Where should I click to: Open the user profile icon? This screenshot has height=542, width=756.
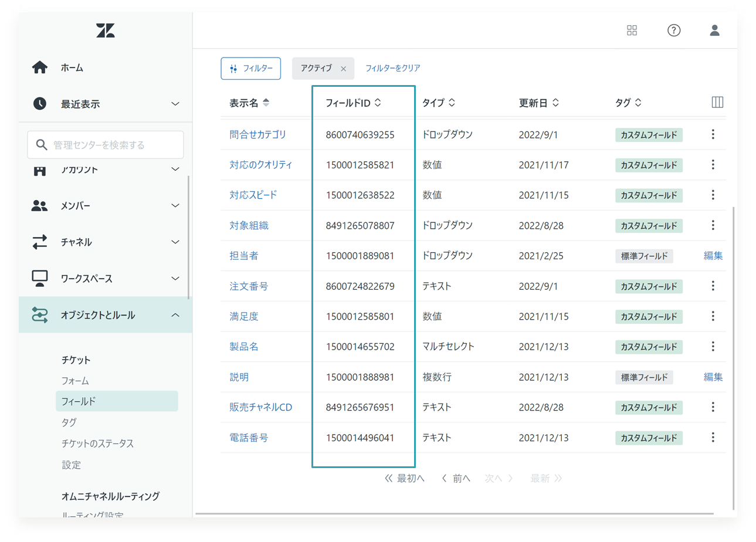tap(714, 31)
